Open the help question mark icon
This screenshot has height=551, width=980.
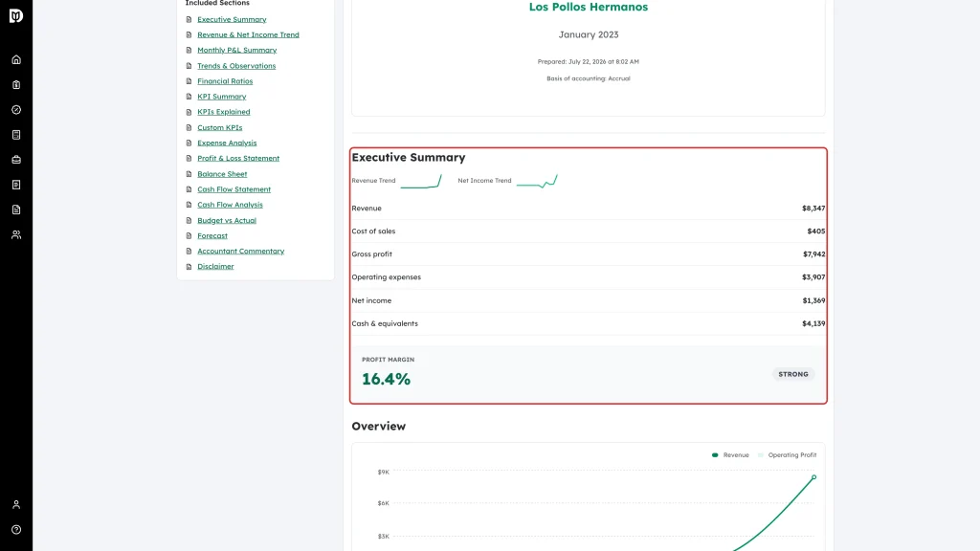(x=16, y=530)
